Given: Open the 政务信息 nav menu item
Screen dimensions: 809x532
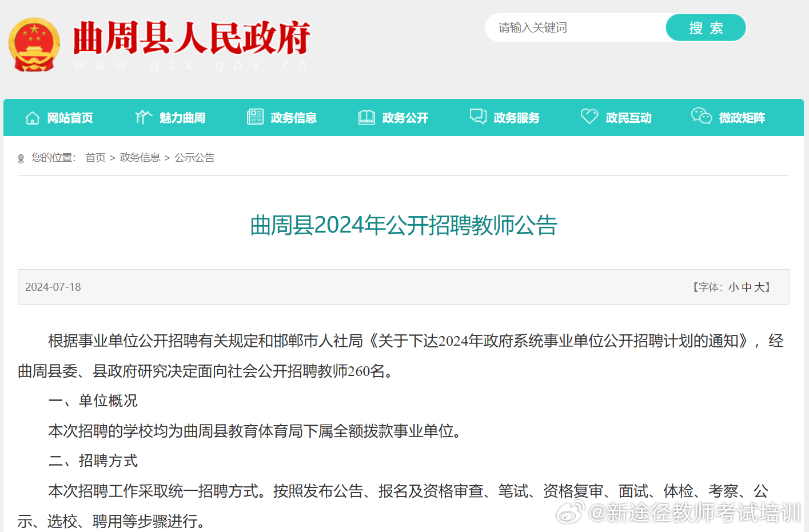Looking at the screenshot, I should [x=293, y=118].
